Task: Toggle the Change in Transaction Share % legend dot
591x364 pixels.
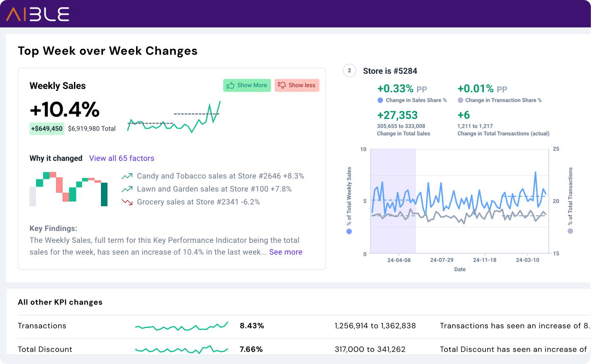Action: tap(460, 100)
